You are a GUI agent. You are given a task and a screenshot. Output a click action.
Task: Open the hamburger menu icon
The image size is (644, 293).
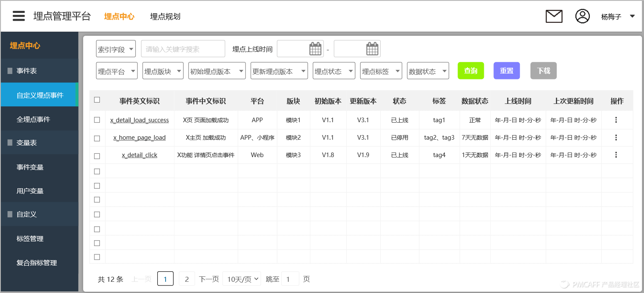pos(19,16)
